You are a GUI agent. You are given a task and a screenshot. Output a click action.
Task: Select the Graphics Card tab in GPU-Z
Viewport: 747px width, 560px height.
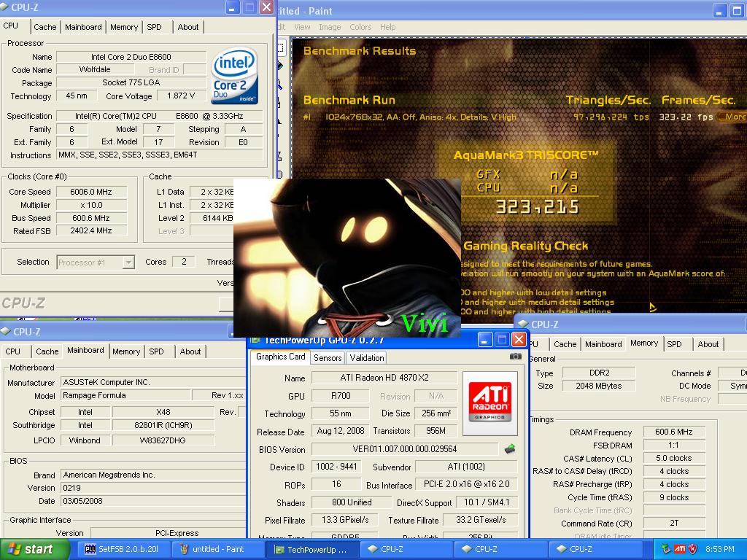[280, 357]
